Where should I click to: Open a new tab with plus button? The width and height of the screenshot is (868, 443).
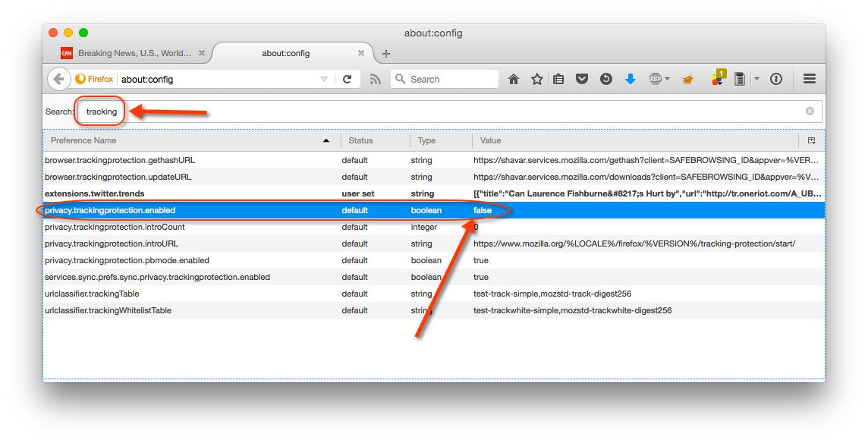(386, 54)
